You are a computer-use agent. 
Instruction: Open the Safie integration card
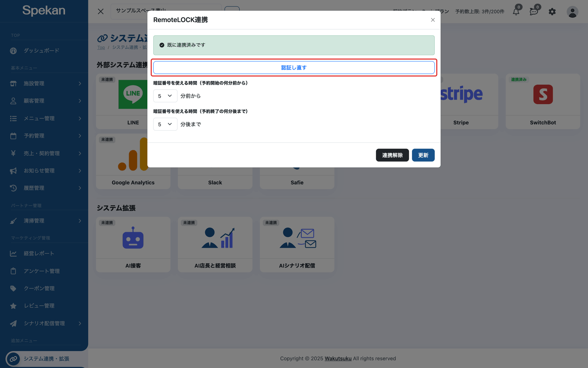(297, 178)
